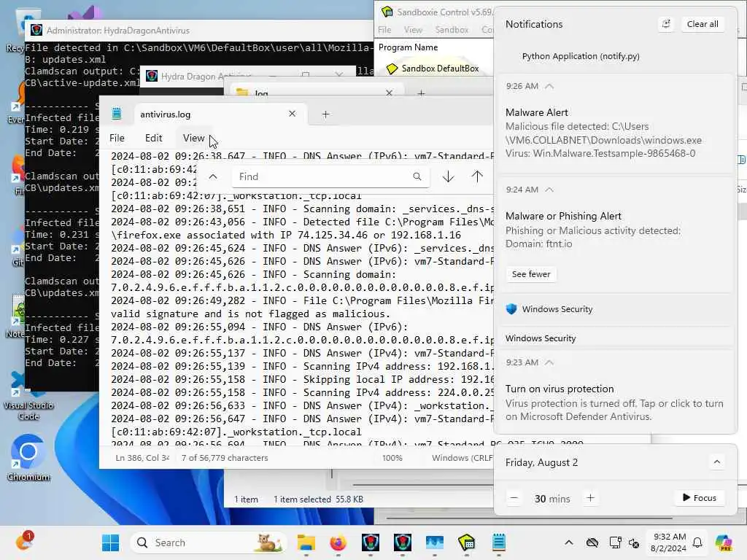
Task: Click the Python Application (notify.py) header
Action: (580, 56)
